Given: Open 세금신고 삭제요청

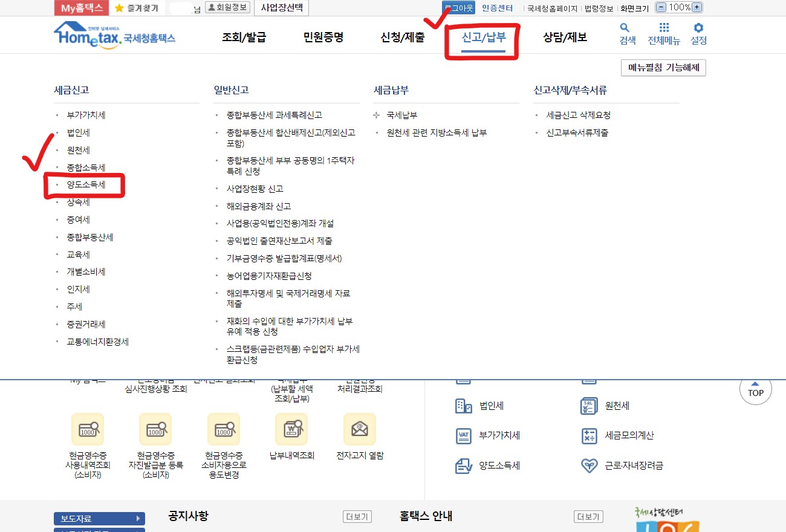Looking at the screenshot, I should pos(579,115).
